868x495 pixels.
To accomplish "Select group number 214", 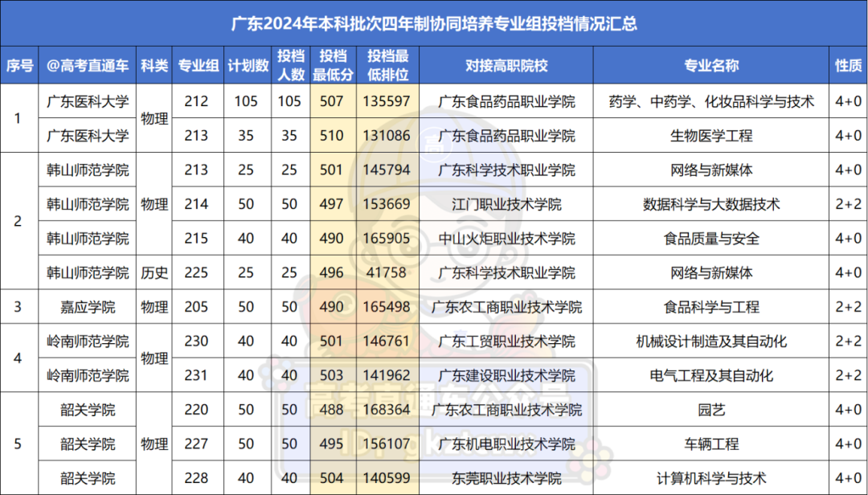I will tap(196, 204).
